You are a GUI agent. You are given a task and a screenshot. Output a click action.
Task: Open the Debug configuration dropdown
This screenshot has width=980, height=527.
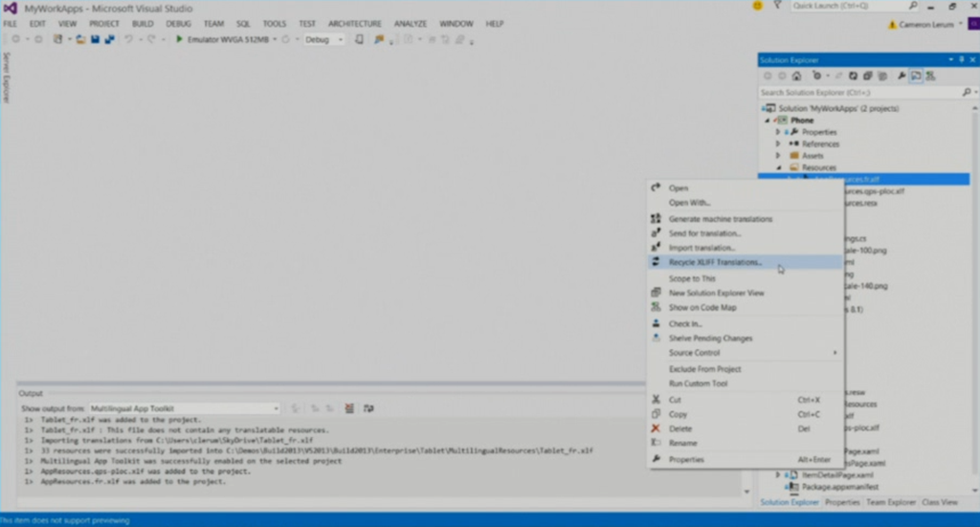(341, 39)
